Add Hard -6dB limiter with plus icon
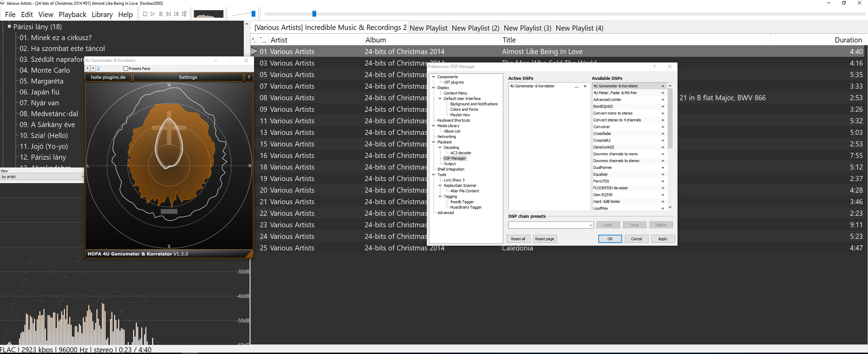 pyautogui.click(x=663, y=201)
